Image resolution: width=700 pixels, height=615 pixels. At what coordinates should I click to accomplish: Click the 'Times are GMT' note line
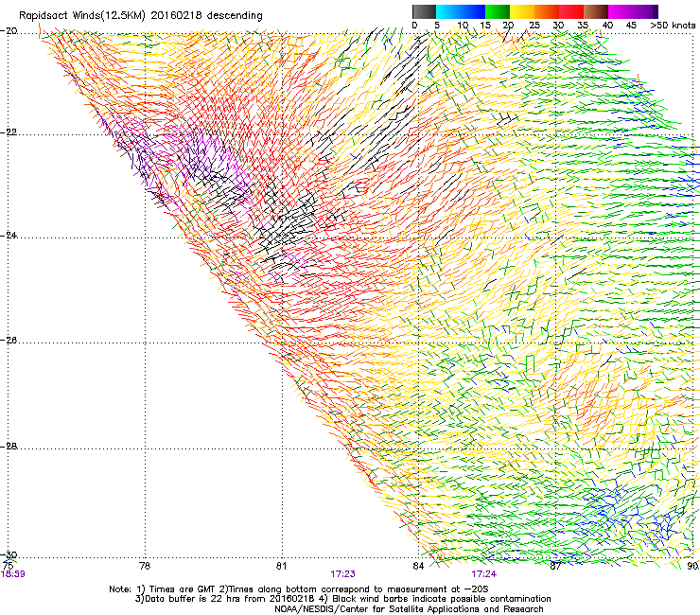[x=299, y=589]
